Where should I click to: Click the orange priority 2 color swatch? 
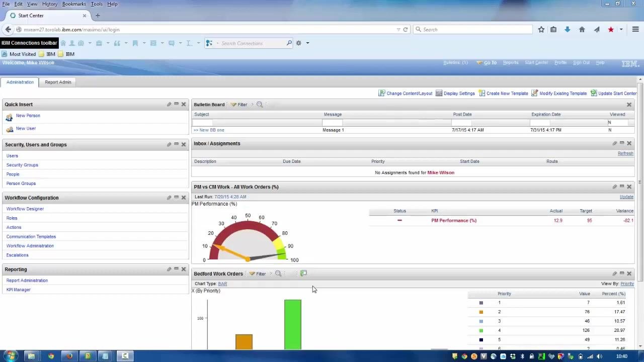(x=481, y=312)
